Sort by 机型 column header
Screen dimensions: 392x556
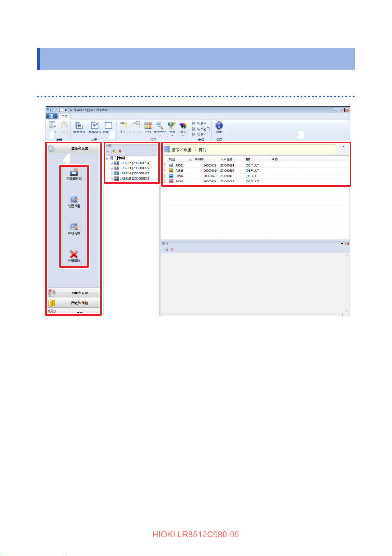181,159
